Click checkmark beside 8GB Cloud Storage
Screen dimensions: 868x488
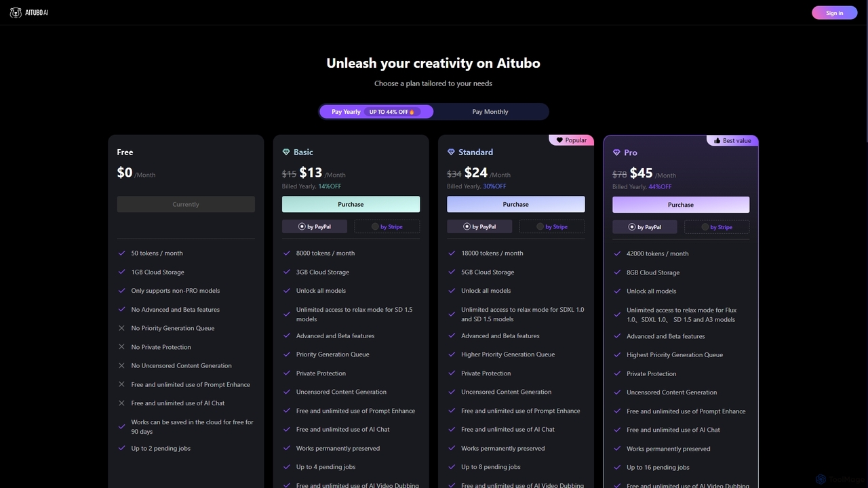(x=617, y=272)
